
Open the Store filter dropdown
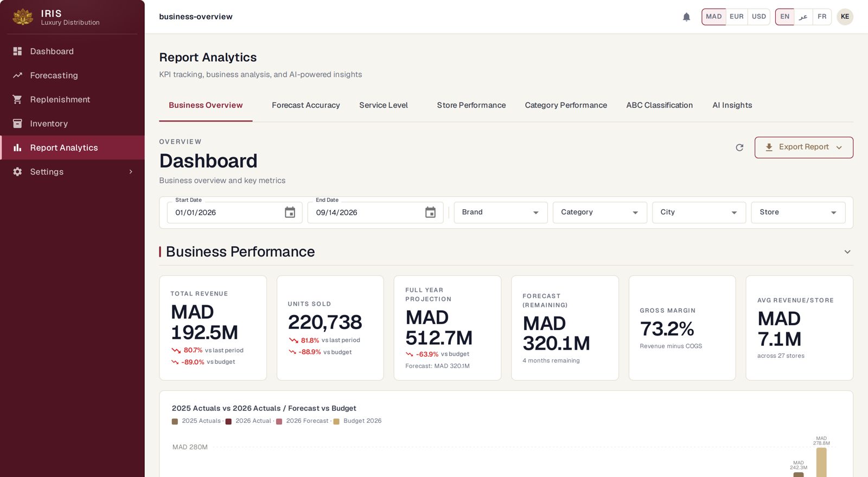click(799, 212)
